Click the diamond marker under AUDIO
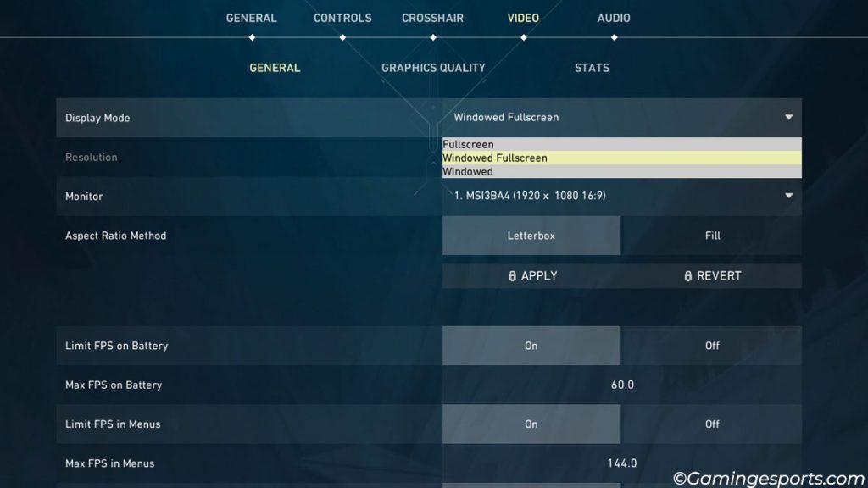 click(x=612, y=36)
